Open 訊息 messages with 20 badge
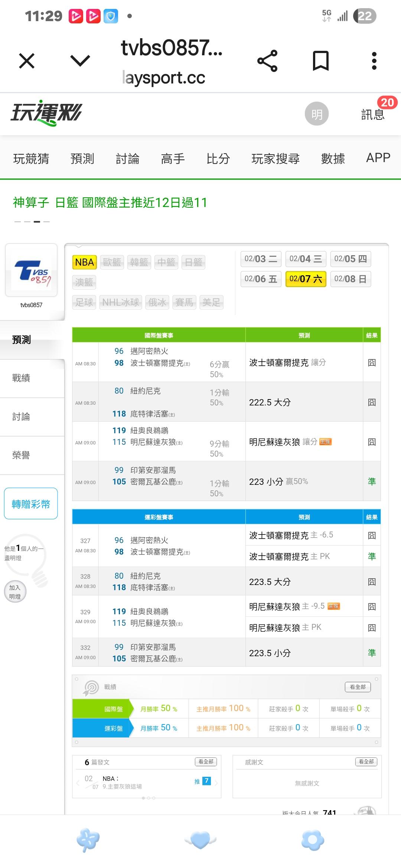401x868 pixels. coord(373,114)
